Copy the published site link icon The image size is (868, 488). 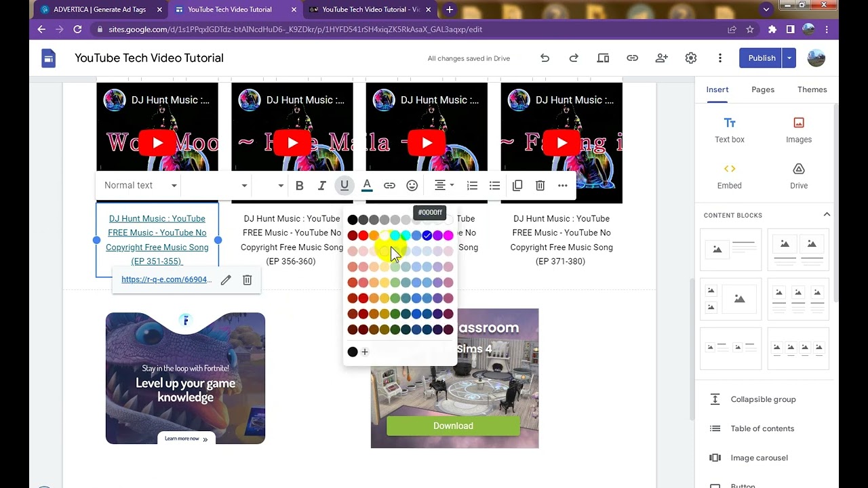[632, 58]
